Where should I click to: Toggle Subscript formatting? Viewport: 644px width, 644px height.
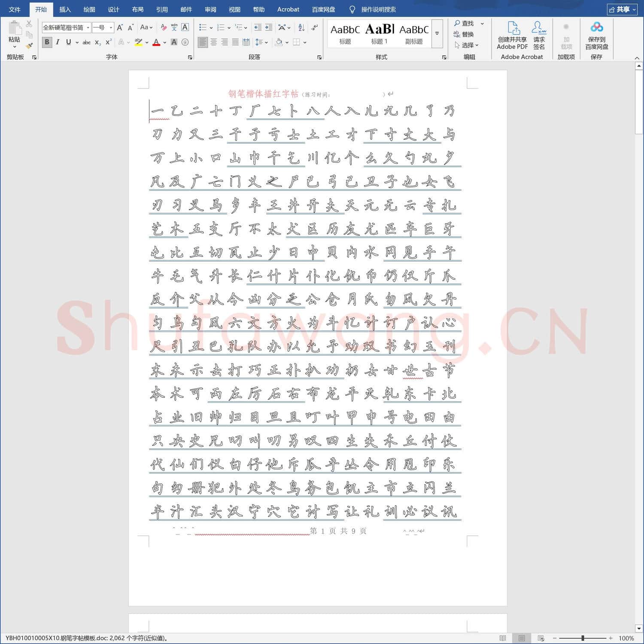coord(98,42)
